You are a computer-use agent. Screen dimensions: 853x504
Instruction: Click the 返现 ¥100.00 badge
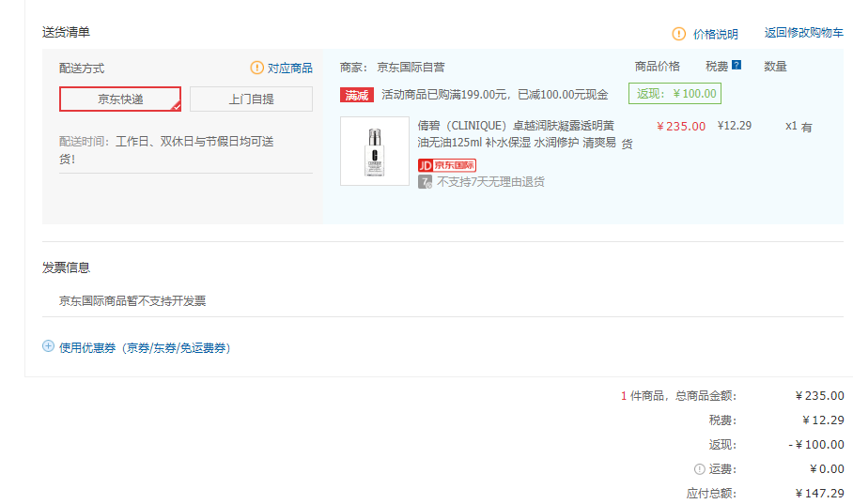pos(675,94)
